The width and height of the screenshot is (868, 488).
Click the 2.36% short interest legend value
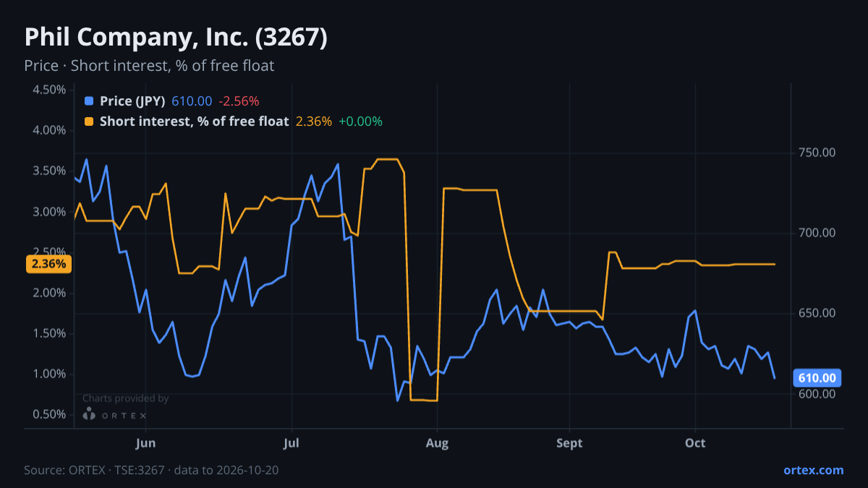click(314, 121)
